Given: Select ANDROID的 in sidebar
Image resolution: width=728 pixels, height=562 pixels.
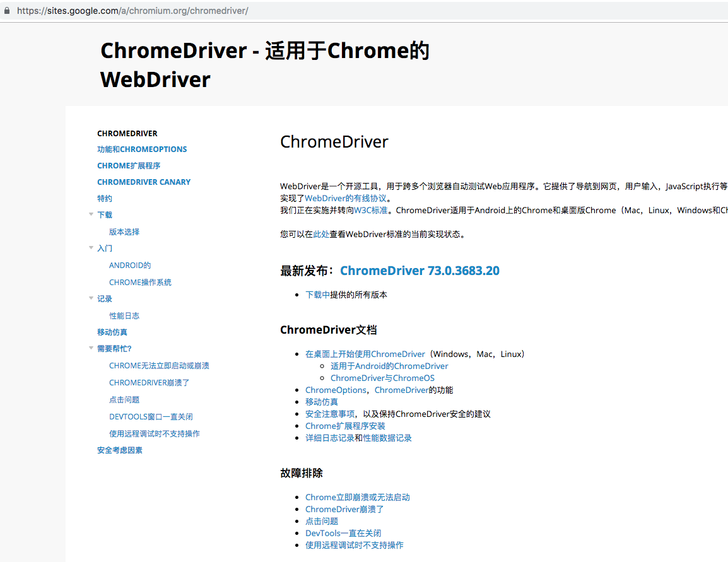Looking at the screenshot, I should pos(130,266).
